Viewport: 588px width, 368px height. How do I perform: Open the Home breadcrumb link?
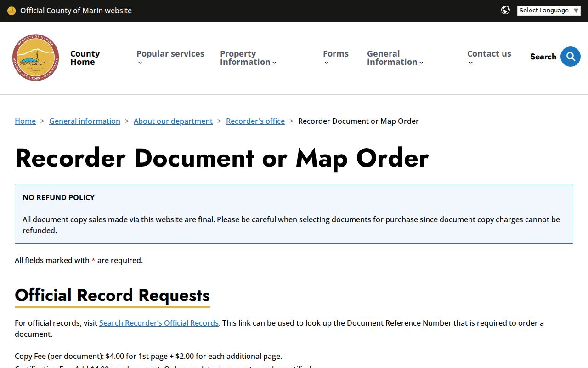(x=25, y=121)
